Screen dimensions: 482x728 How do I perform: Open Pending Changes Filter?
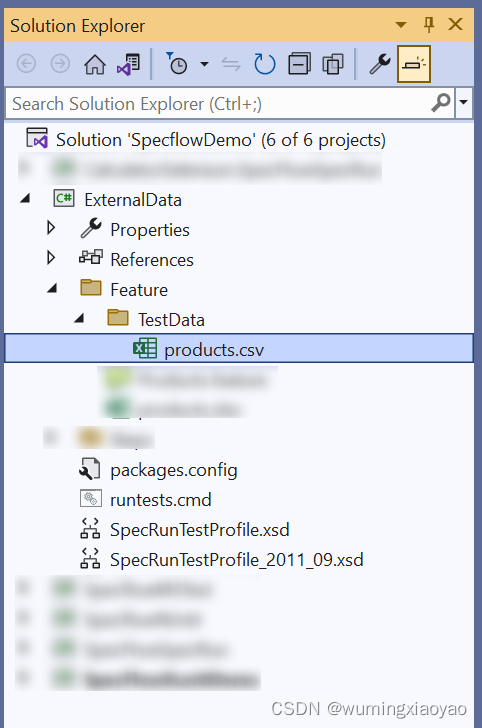tap(177, 64)
